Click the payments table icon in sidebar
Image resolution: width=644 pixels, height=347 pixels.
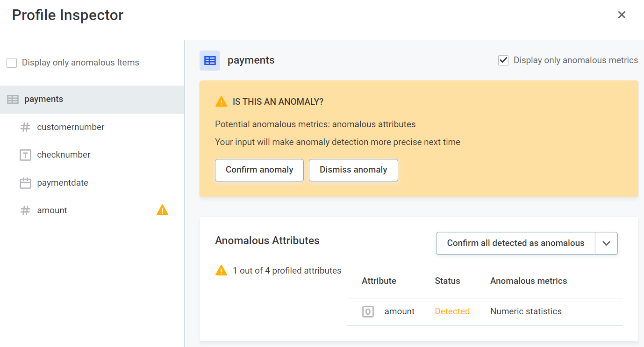[13, 99]
